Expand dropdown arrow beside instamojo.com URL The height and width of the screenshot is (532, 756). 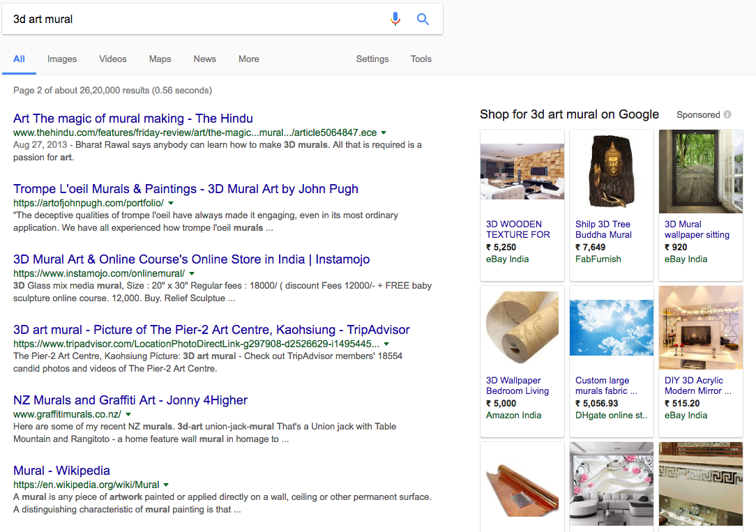point(192,273)
